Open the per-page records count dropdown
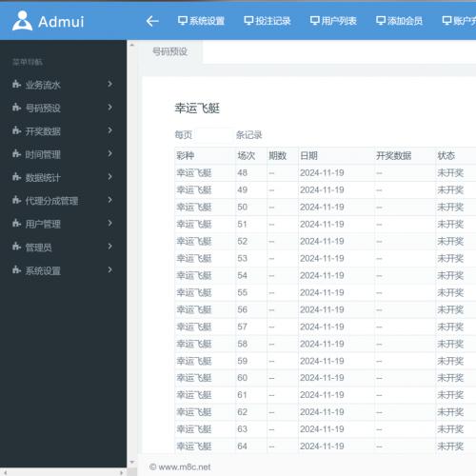 213,135
